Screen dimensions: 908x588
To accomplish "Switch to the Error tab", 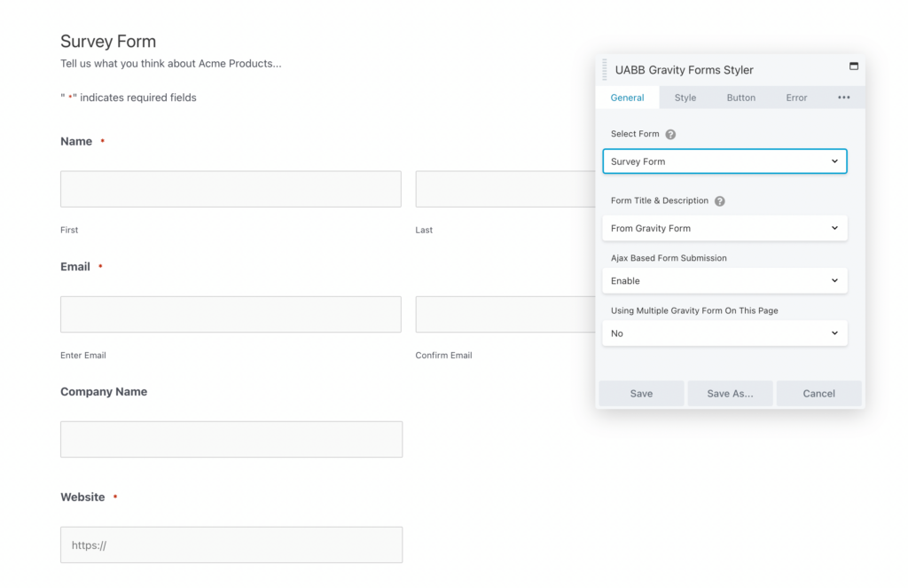I will click(x=795, y=98).
